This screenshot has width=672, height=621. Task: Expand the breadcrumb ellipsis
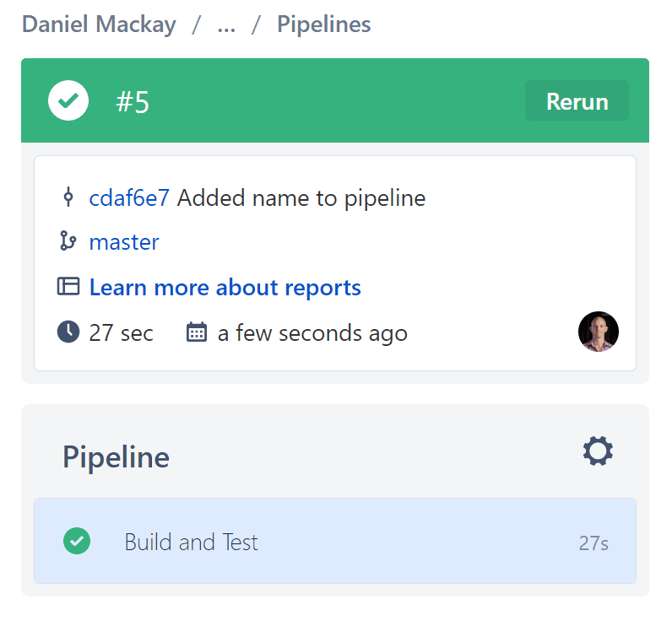tap(226, 26)
